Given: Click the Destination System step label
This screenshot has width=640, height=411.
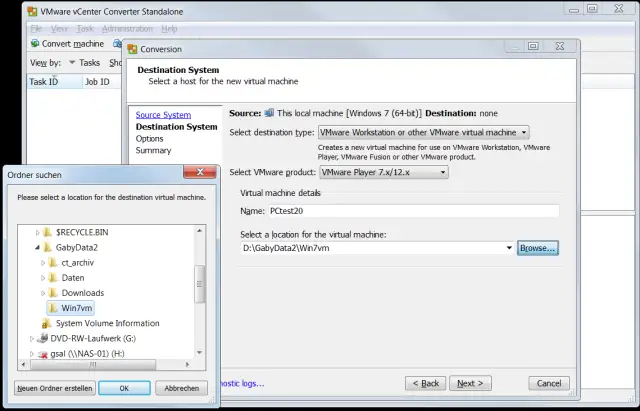Looking at the screenshot, I should [176, 127].
